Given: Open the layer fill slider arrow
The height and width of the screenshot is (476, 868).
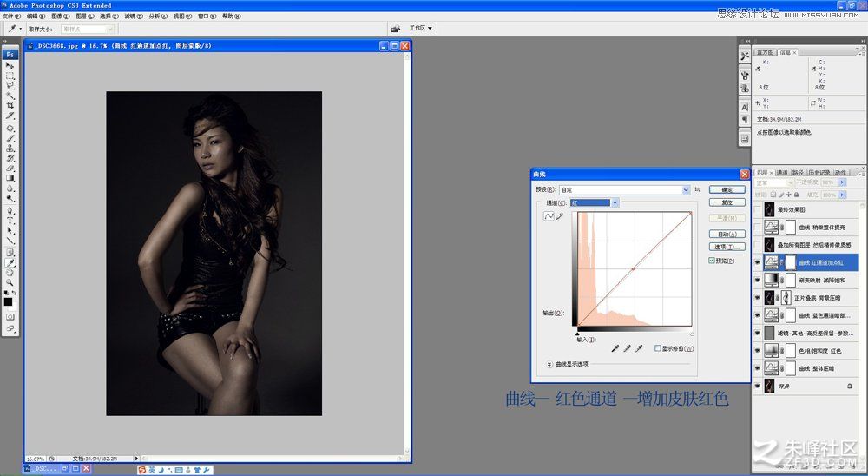Looking at the screenshot, I should [x=843, y=195].
